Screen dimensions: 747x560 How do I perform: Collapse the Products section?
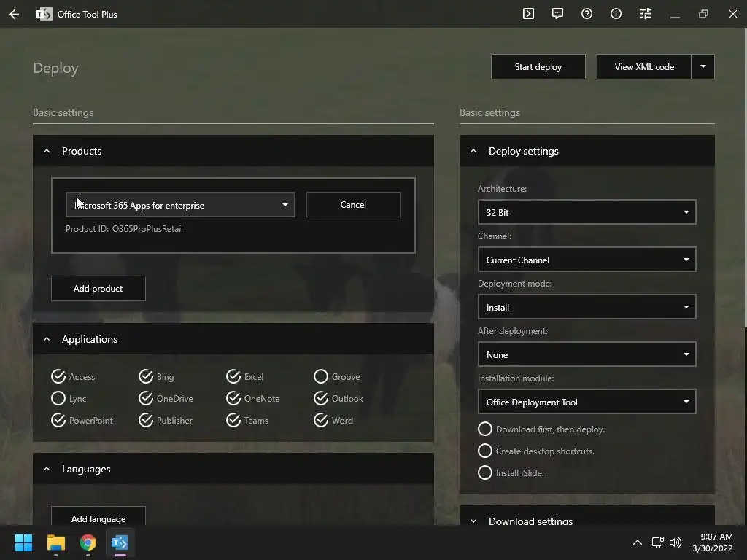[x=47, y=151]
